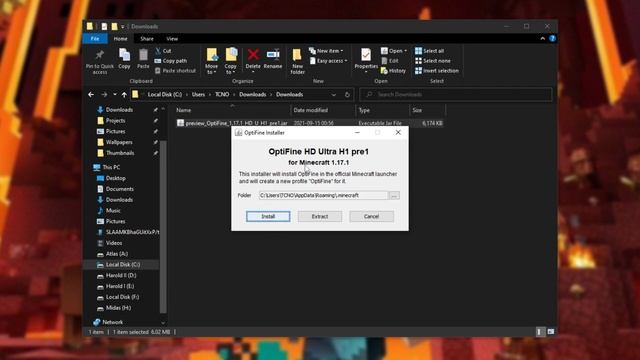Screen dimensions: 640x360
Task: Click the Folder path field
Action: point(323,196)
